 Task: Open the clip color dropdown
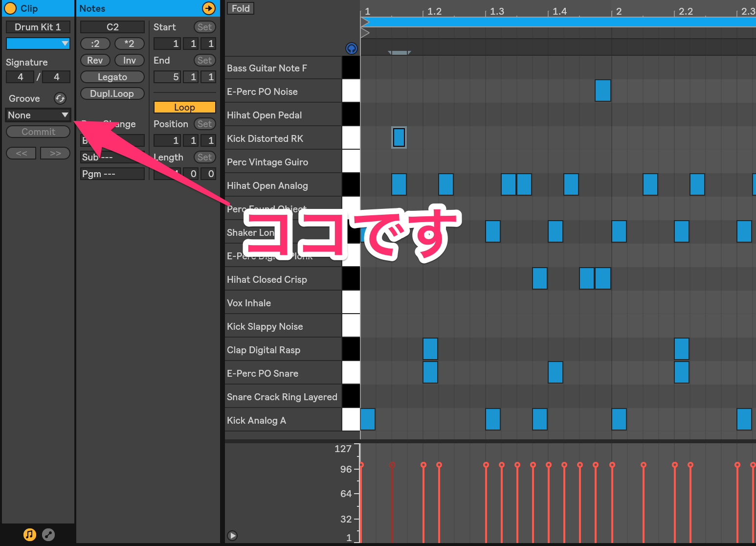pyautogui.click(x=38, y=44)
